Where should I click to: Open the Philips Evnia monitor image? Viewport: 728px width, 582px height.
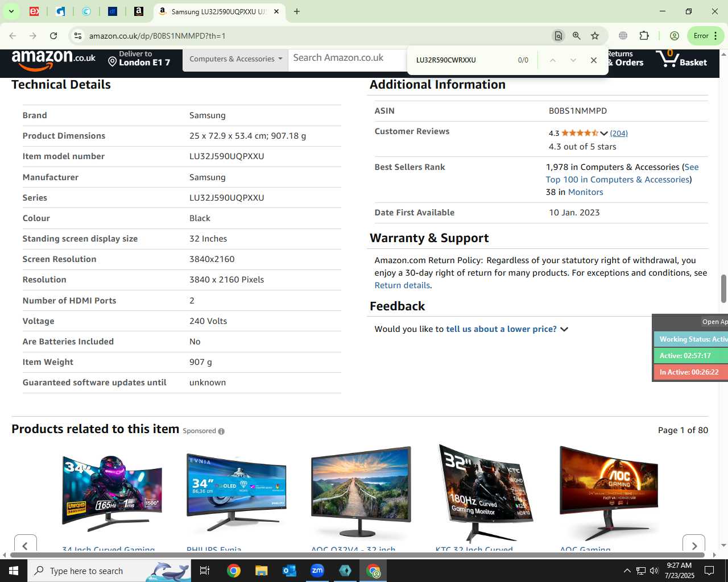tap(237, 492)
